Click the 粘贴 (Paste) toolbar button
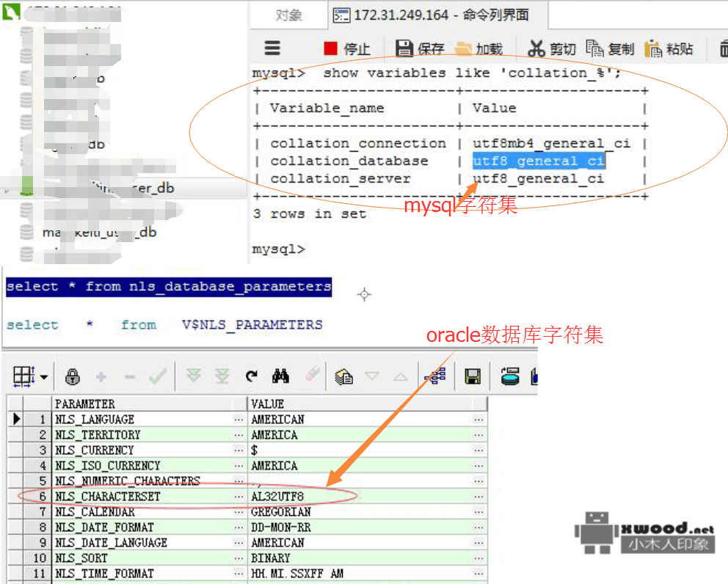 669,48
